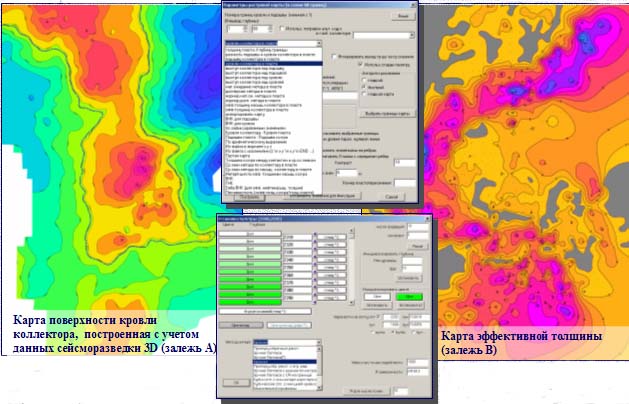Click the Cancel button in upper dialog

pyautogui.click(x=391, y=197)
